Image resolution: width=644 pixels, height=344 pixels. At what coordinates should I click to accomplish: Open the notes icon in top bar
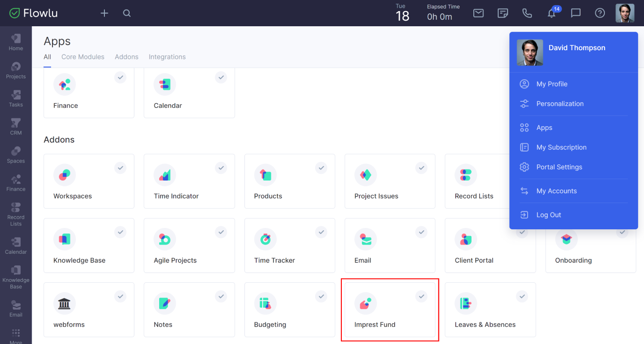coord(503,13)
